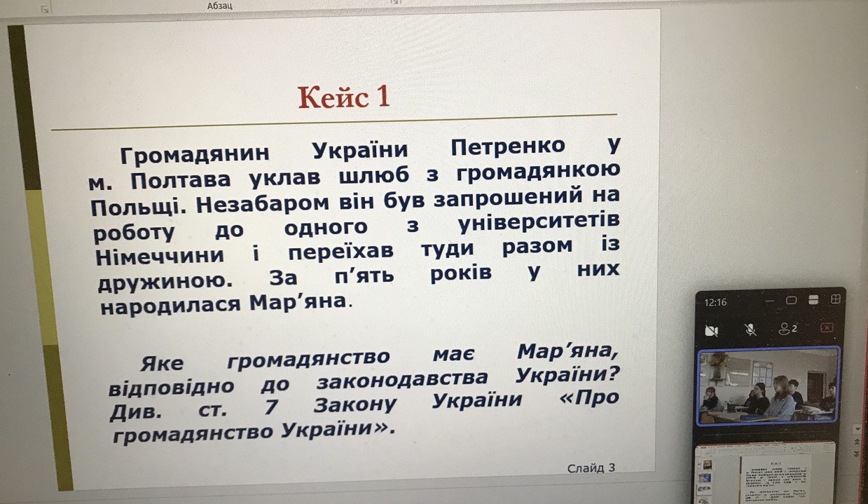Unmute the microphone in the meeting widget
Image resolution: width=868 pixels, height=504 pixels.
[x=750, y=329]
